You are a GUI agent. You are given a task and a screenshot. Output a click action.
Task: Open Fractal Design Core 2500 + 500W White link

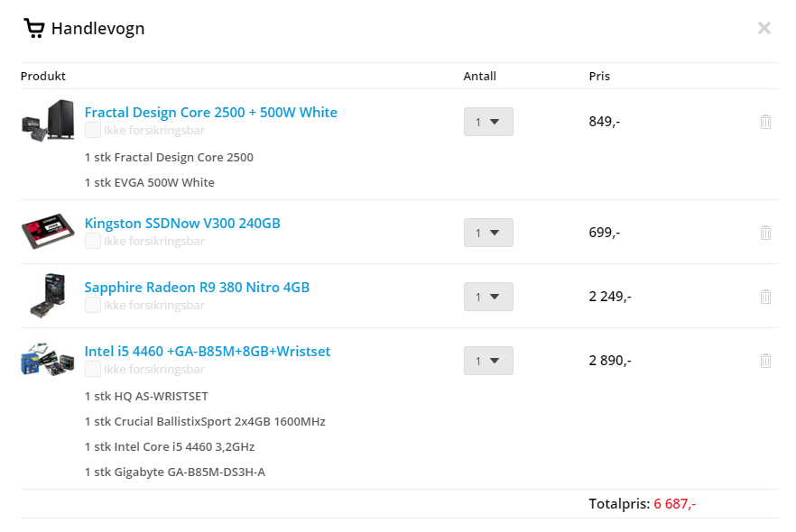pos(210,112)
